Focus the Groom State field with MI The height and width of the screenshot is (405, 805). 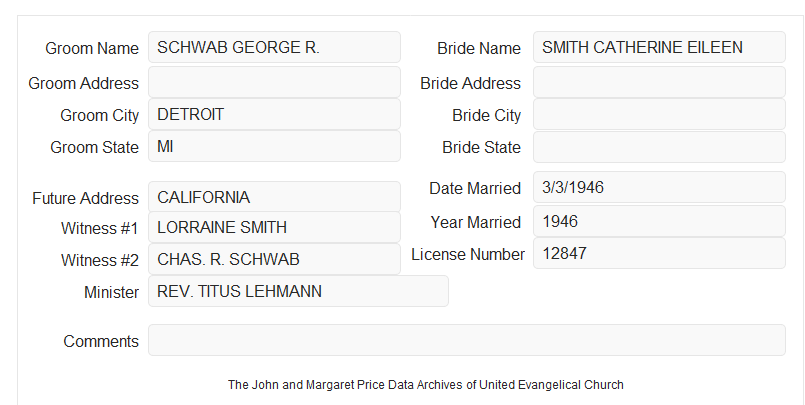(274, 146)
